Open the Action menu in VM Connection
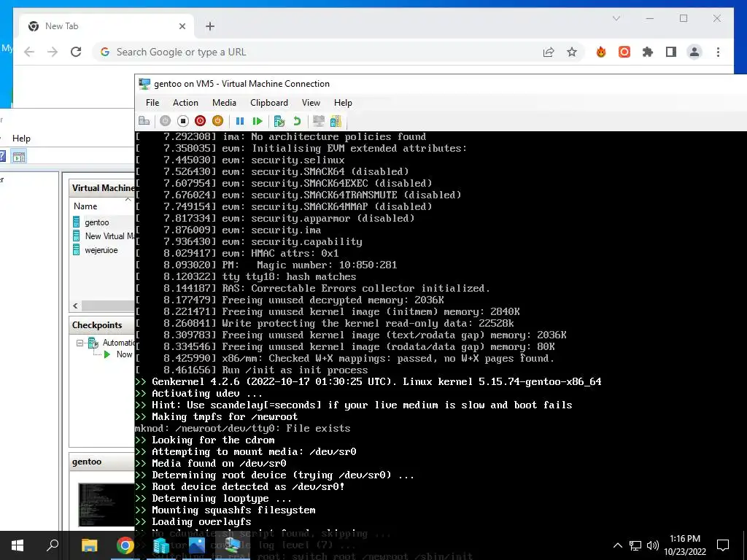 coord(185,103)
